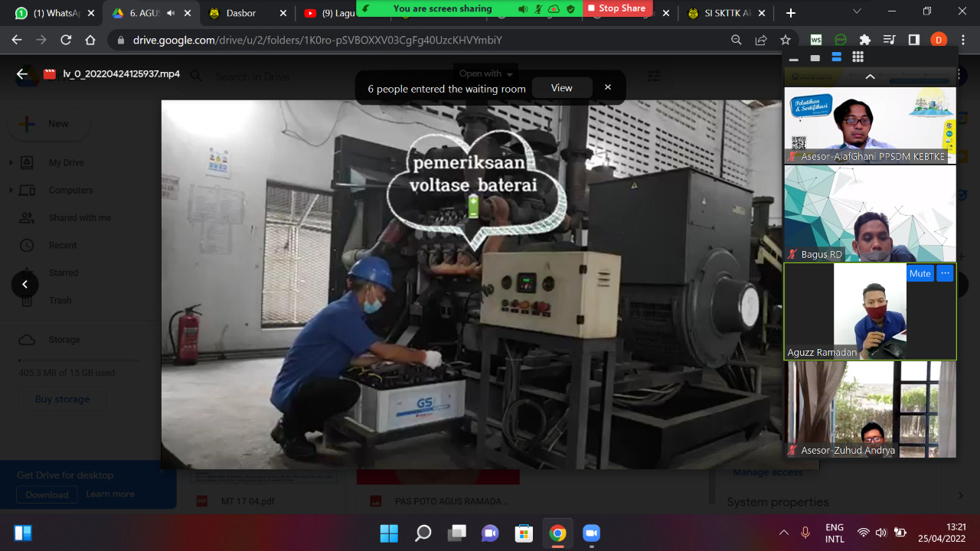Toggle computer audio sharing in Zoom bar

523,8
